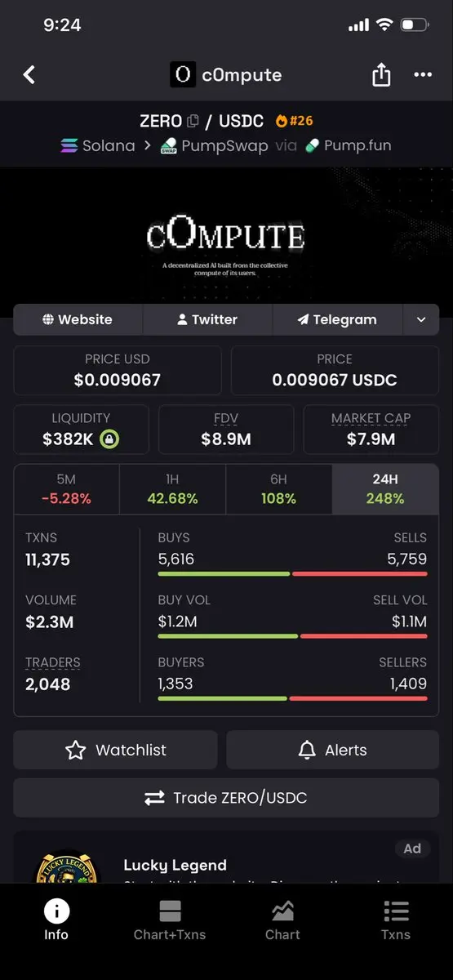Viewport: 453px width, 980px height.
Task: Switch to the Txns tab
Action: click(396, 920)
